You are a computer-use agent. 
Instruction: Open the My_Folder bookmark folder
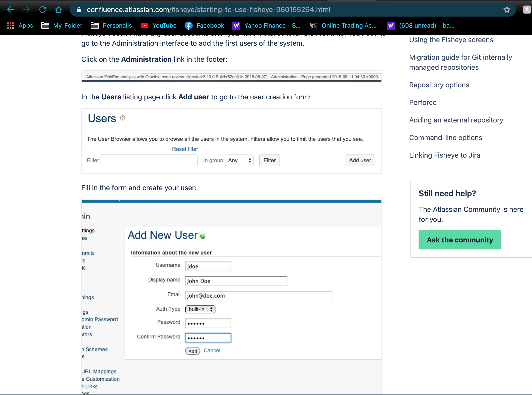61,25
